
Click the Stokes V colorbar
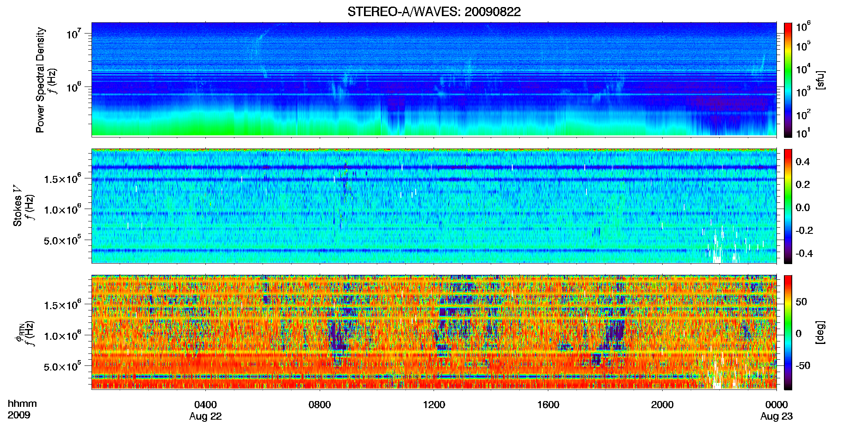(x=788, y=206)
